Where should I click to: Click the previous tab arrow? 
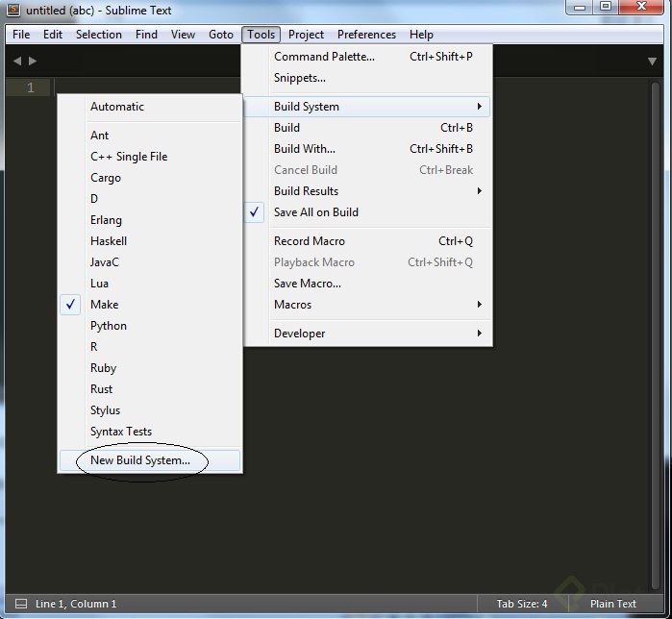point(17,62)
